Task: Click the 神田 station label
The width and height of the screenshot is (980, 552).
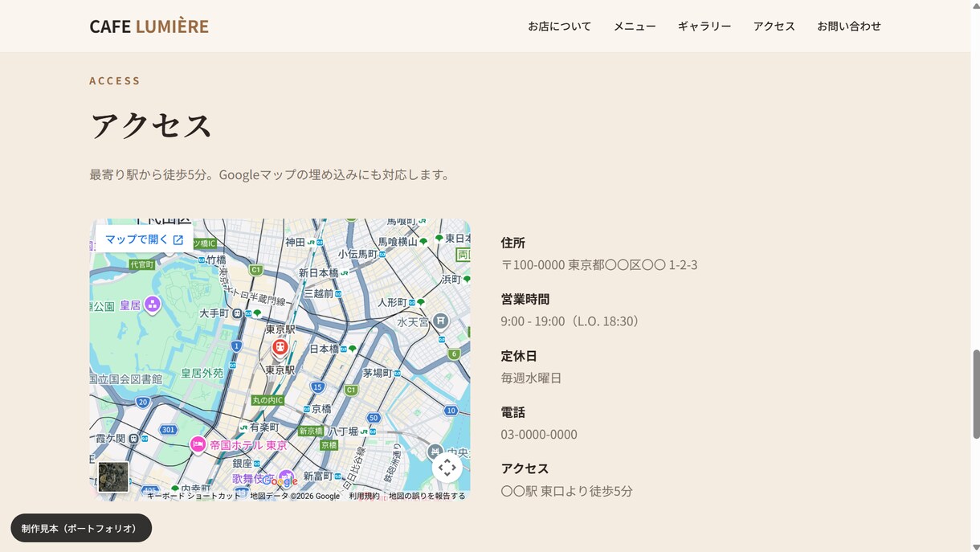Action: (x=295, y=242)
